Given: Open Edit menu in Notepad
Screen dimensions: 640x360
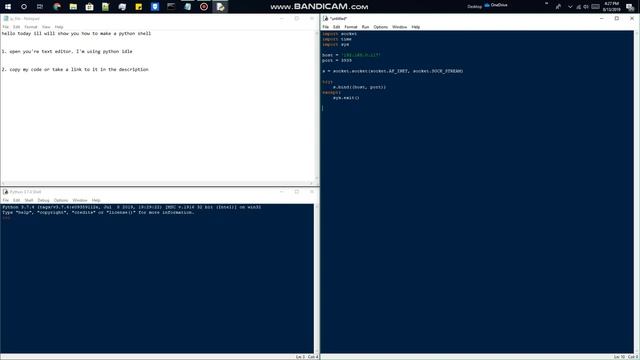Looking at the screenshot, I should (x=16, y=27).
